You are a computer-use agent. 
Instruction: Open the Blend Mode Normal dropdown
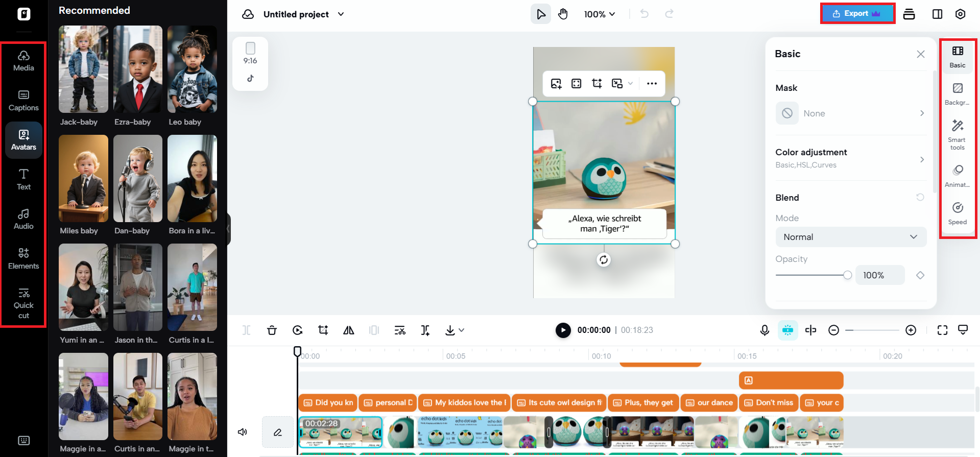tap(851, 237)
